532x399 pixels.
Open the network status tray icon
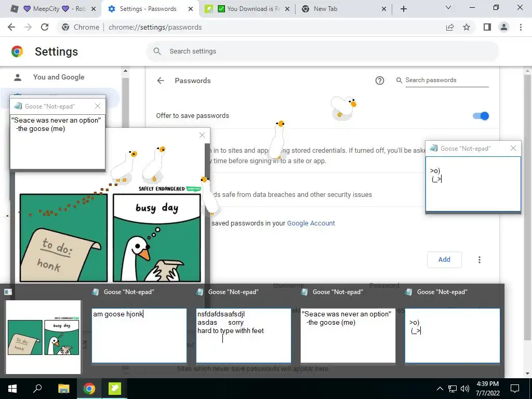(453, 389)
